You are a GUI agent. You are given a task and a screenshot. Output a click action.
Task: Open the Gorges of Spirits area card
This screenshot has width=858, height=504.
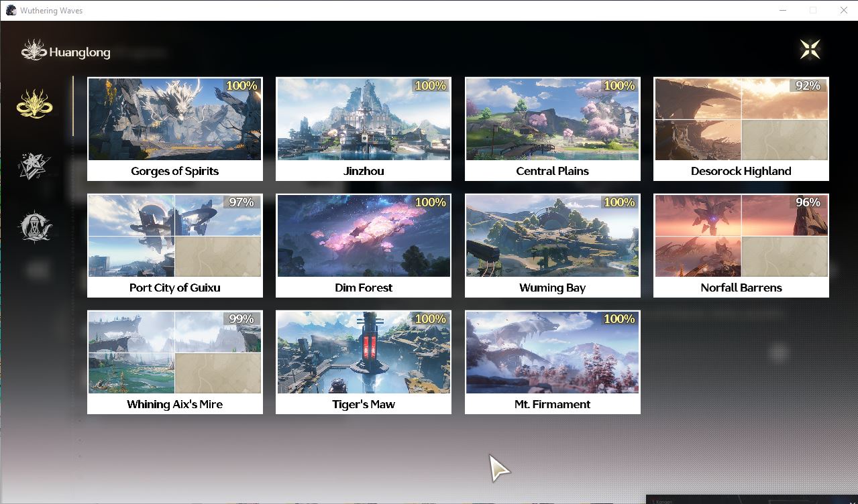175,129
